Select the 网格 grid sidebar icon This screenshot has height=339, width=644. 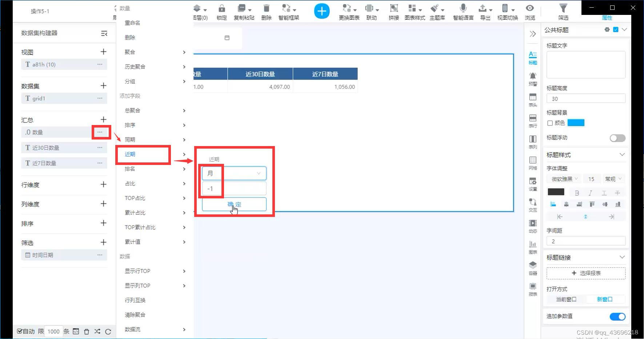click(x=533, y=163)
